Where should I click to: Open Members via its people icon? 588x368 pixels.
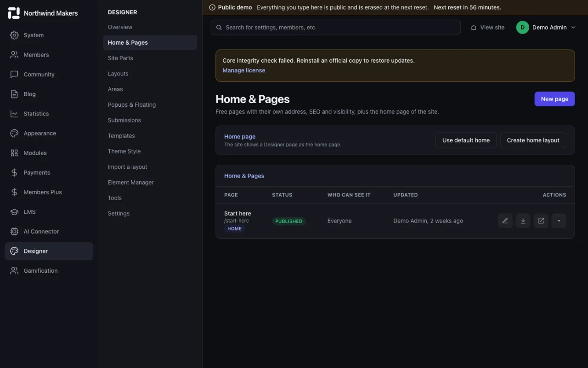point(14,55)
